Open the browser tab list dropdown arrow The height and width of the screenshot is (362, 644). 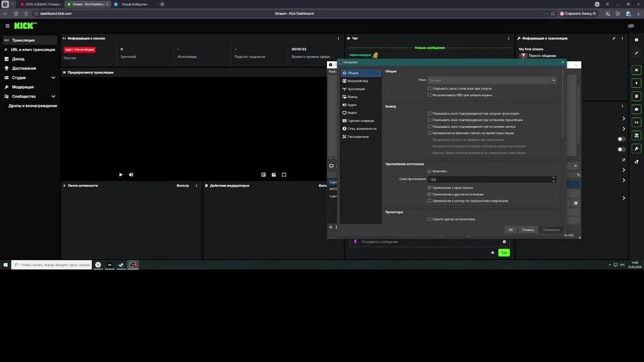13,4
